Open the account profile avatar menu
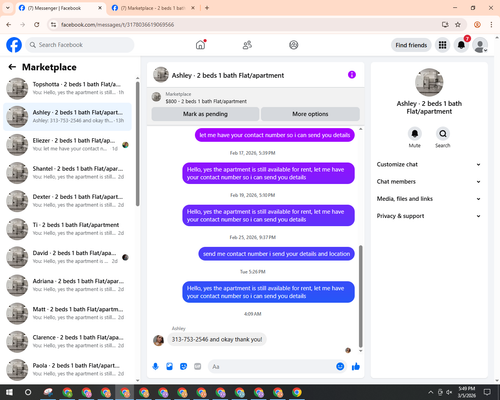 pyautogui.click(x=480, y=45)
